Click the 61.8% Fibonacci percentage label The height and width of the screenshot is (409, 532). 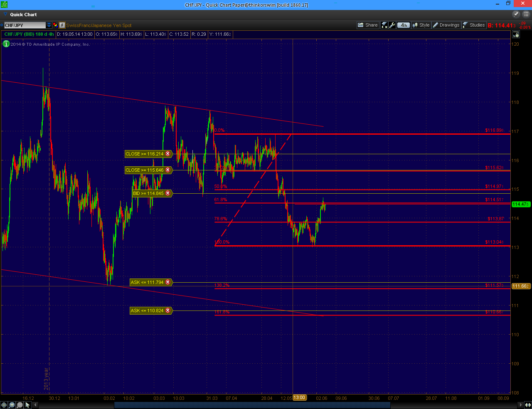pos(221,200)
